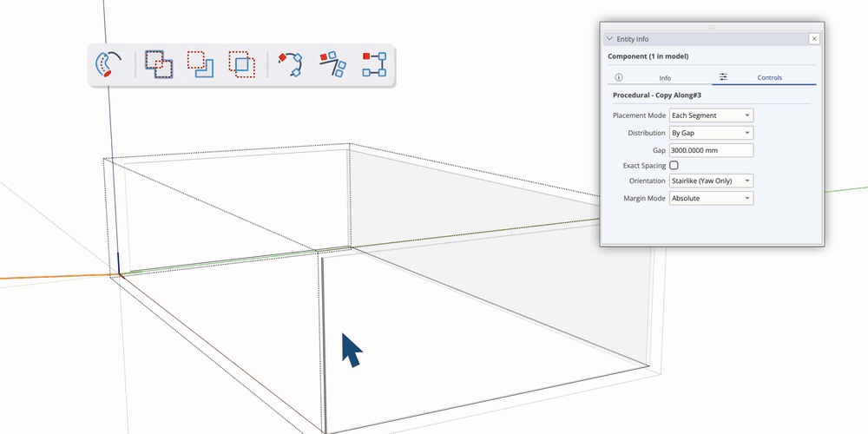The width and height of the screenshot is (868, 434).
Task: Click the Gap value input field
Action: (712, 150)
